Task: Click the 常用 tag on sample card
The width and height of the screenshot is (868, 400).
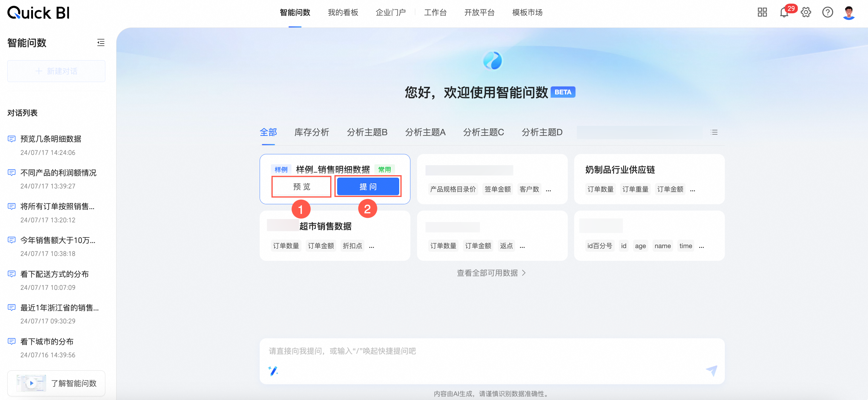Action: (384, 169)
